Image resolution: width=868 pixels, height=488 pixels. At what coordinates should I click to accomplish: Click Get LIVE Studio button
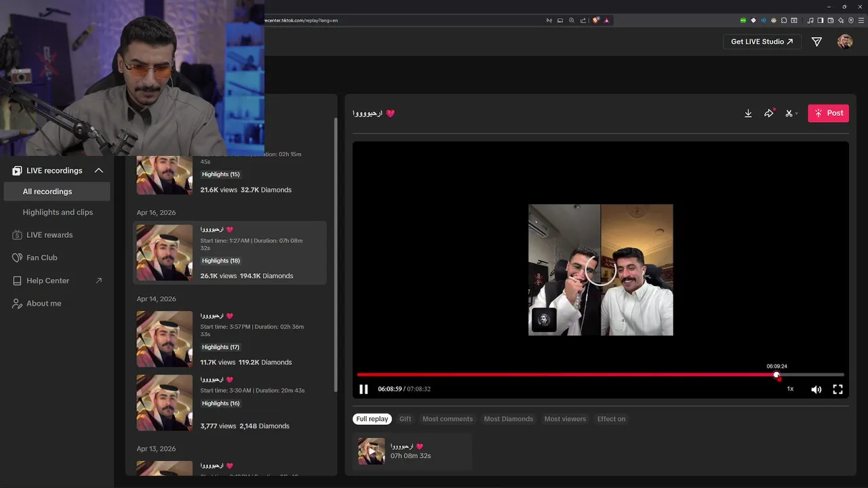pos(762,41)
